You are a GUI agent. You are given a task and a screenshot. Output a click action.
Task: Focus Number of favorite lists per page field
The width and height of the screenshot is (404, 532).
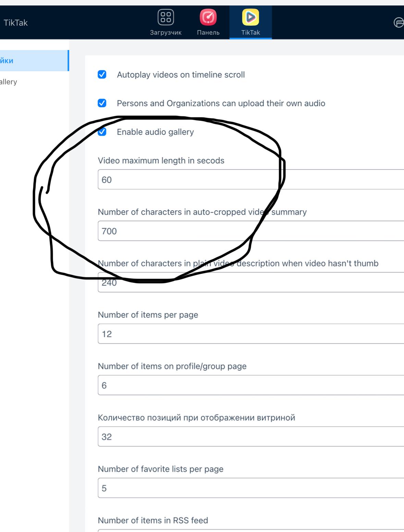coord(250,488)
